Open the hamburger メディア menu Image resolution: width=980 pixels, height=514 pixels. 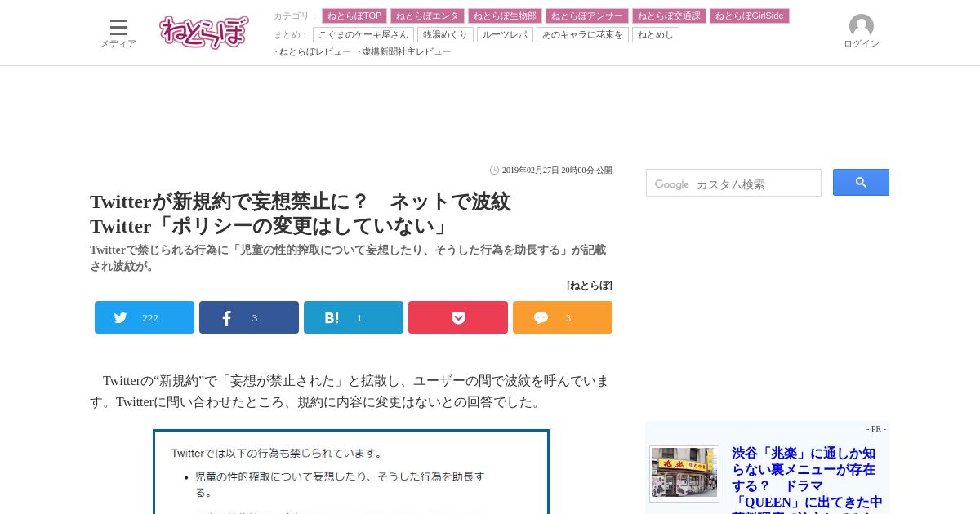(x=118, y=33)
